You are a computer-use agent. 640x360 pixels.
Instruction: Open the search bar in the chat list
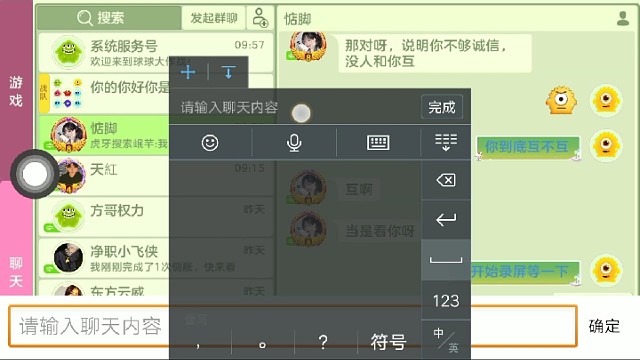pyautogui.click(x=109, y=18)
